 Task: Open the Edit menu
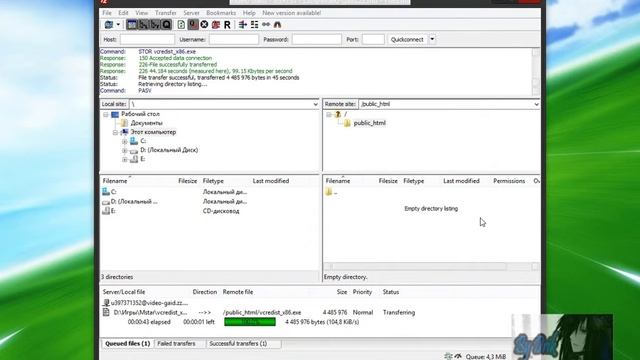point(123,13)
